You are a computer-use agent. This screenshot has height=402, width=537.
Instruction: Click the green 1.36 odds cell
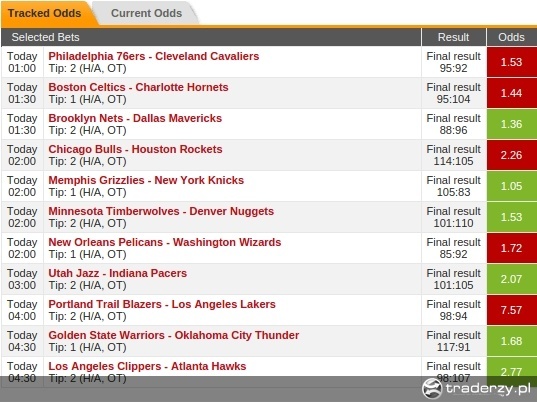[512, 124]
